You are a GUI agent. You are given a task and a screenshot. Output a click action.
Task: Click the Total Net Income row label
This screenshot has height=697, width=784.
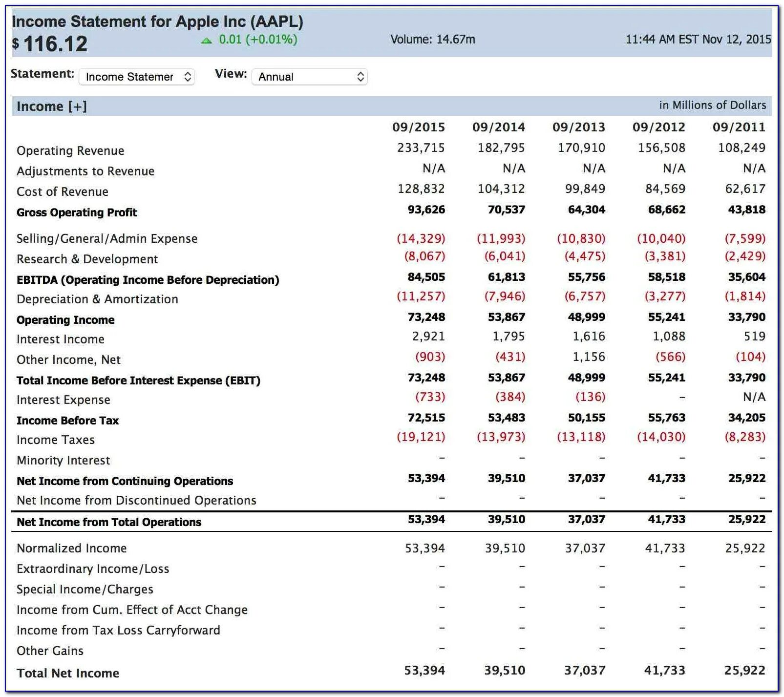point(68,673)
